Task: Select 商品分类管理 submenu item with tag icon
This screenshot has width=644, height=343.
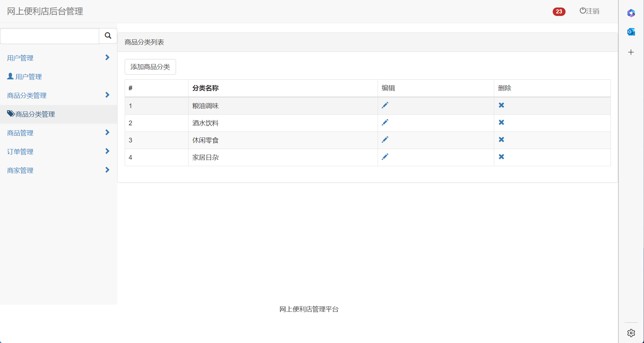Action: pyautogui.click(x=31, y=114)
